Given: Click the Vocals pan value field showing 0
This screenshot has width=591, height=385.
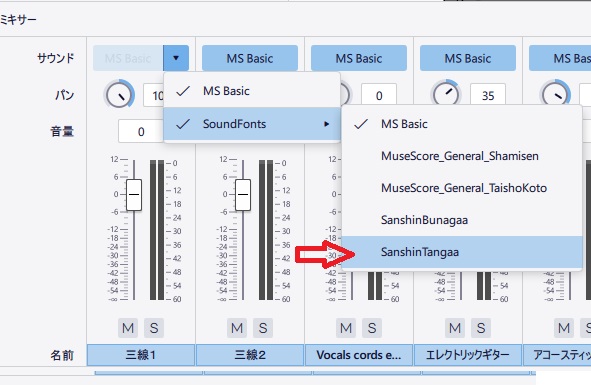Looking at the screenshot, I should pyautogui.click(x=379, y=95).
